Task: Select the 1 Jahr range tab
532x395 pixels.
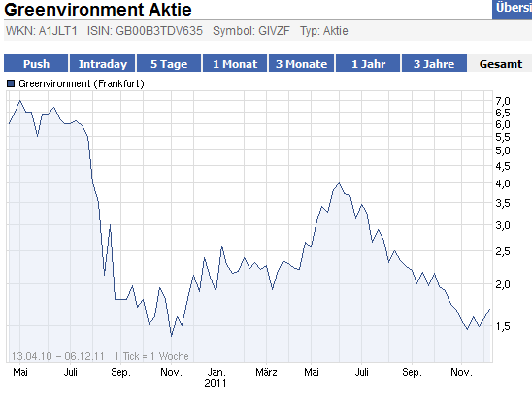Action: [368, 63]
